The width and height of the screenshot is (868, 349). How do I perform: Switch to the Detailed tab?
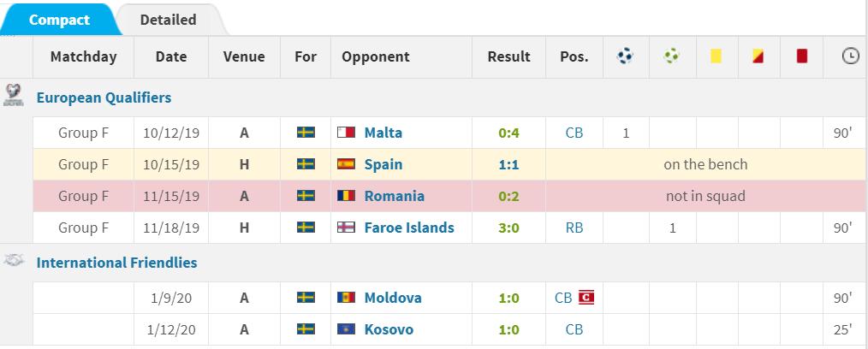point(168,20)
